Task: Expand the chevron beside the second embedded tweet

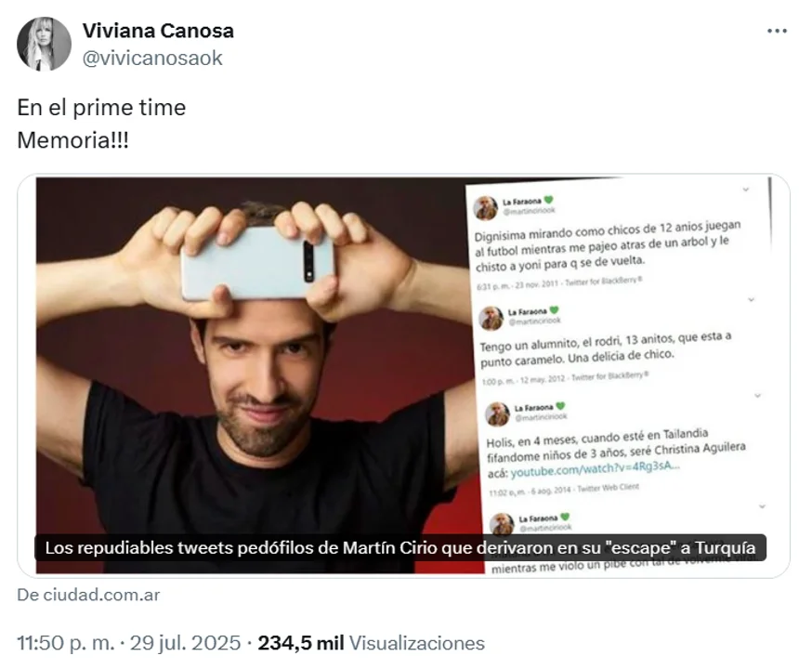Action: pyautogui.click(x=751, y=299)
